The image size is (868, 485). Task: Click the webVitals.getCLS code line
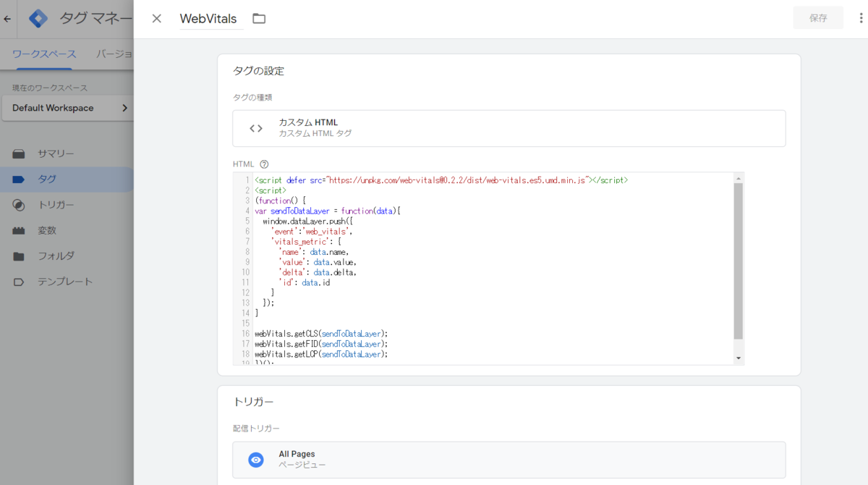click(321, 334)
